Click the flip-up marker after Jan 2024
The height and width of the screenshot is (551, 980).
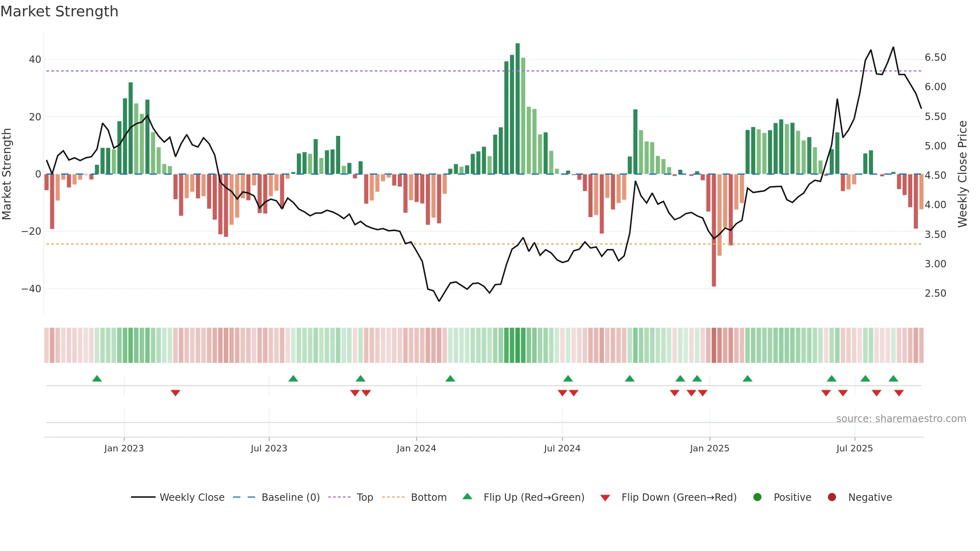[x=450, y=378]
